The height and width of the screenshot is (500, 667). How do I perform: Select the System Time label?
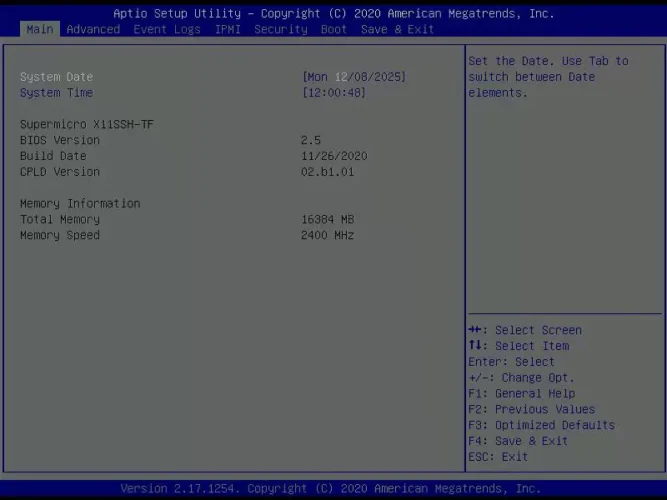(x=57, y=93)
